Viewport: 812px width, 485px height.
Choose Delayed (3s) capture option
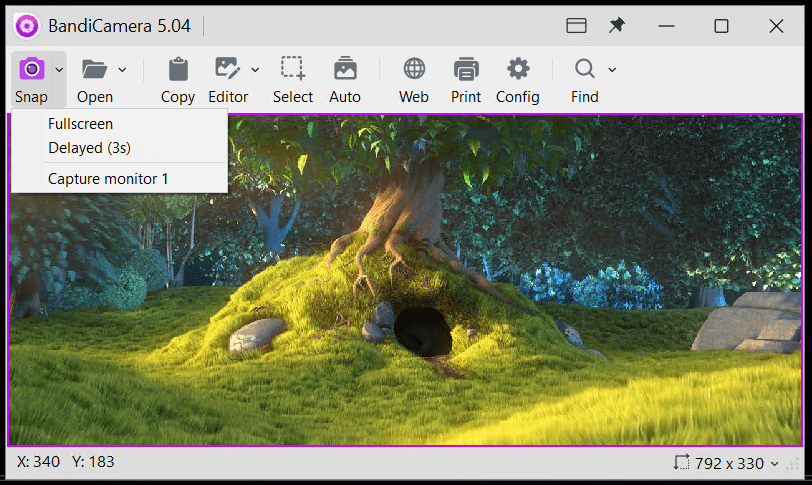point(120,148)
